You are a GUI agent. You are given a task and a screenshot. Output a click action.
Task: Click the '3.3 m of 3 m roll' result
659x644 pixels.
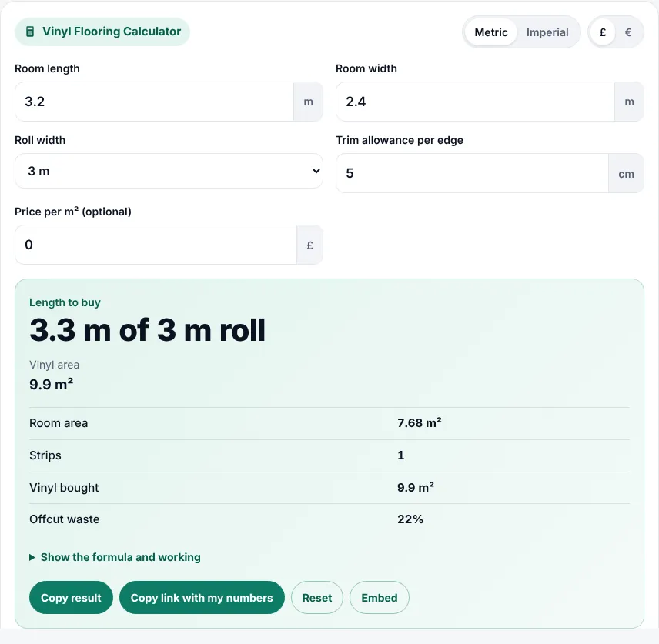coord(148,330)
